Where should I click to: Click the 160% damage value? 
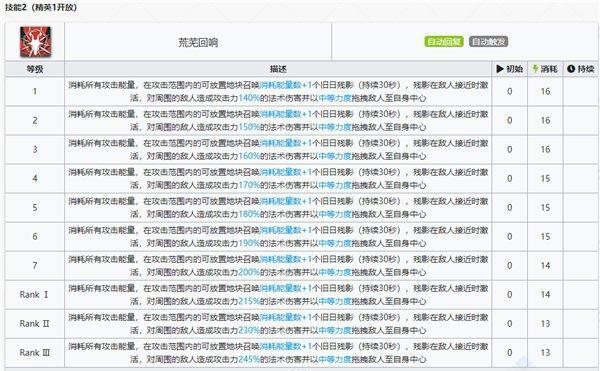249,156
